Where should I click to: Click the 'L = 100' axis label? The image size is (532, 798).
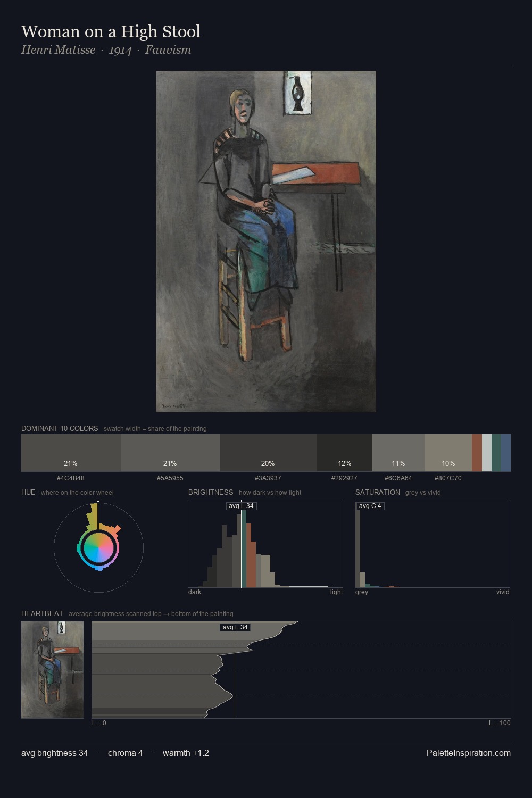click(x=500, y=723)
